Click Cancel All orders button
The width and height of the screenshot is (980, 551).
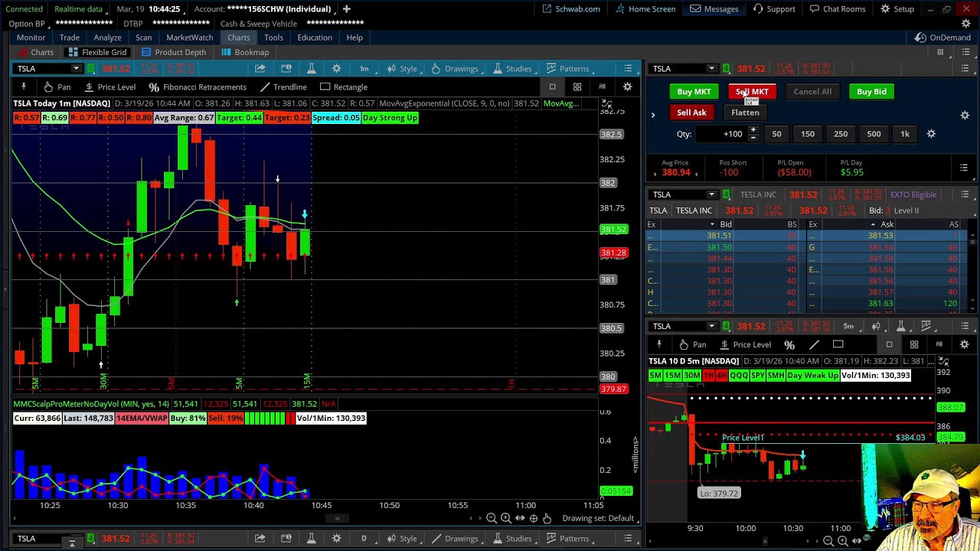pos(812,92)
